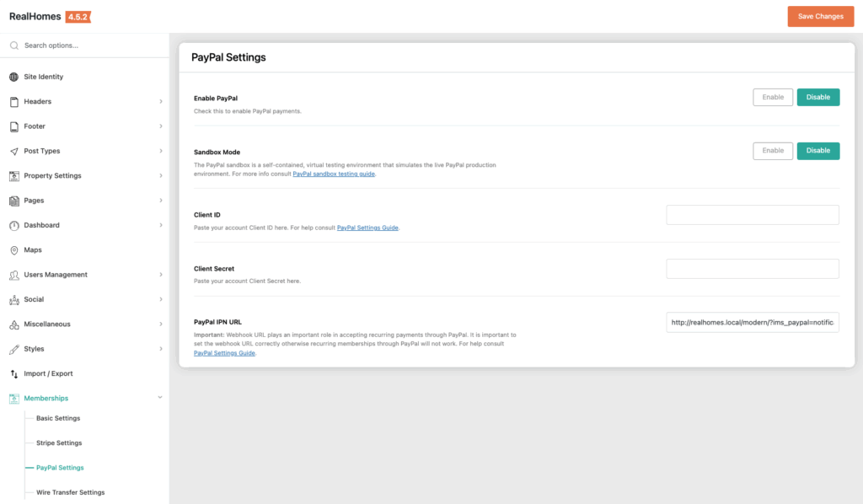The height and width of the screenshot is (504, 863).
Task: Click the Import / Export arrows icon
Action: click(13, 373)
